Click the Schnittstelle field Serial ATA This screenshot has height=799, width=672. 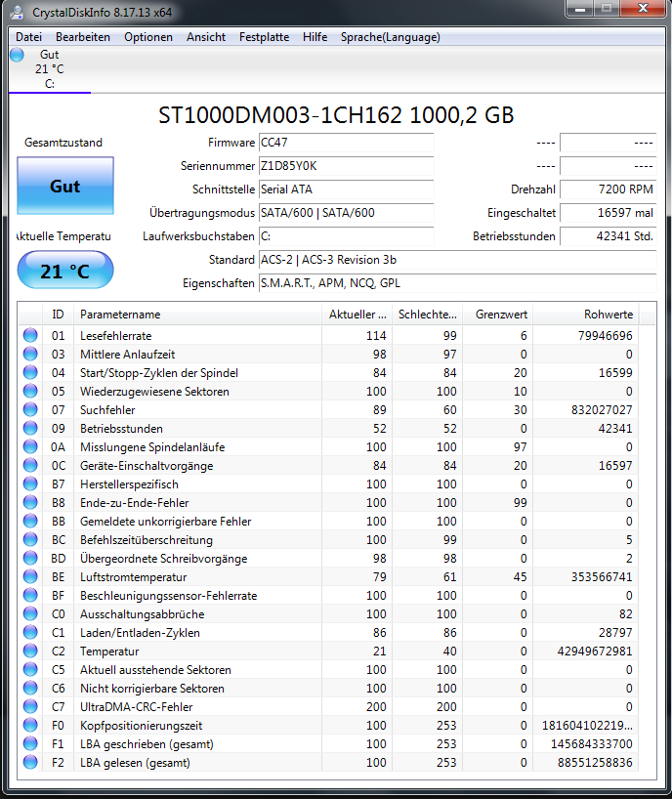347,189
